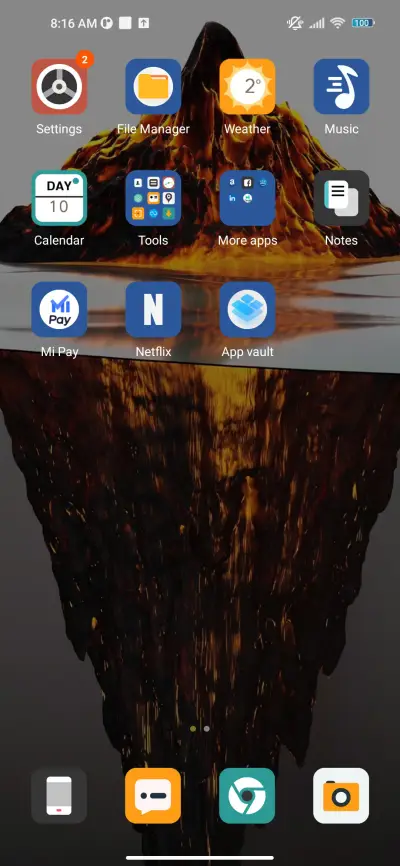Screen dimensions: 400x866
Task: Open the Music app
Action: [x=341, y=87]
